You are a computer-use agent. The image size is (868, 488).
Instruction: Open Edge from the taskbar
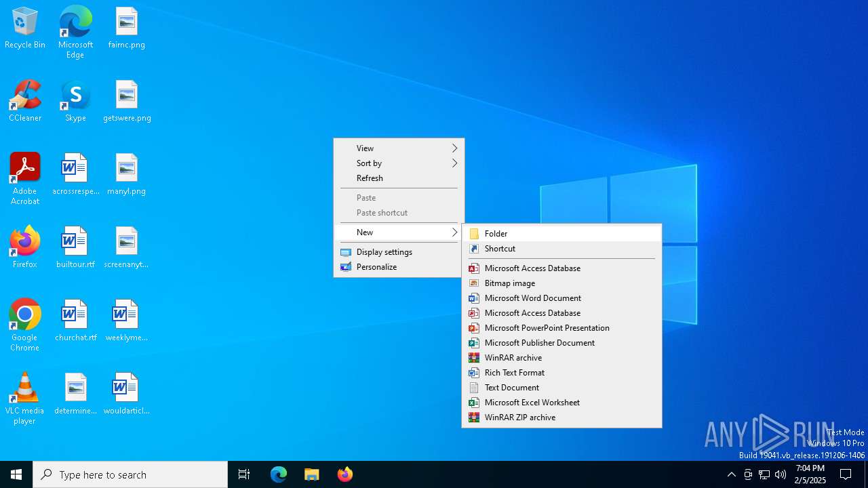(x=279, y=474)
